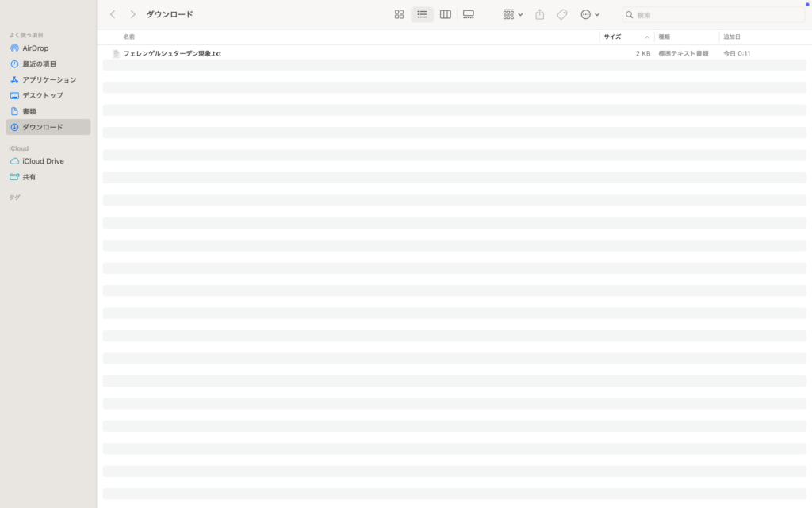The height and width of the screenshot is (508, 812).
Task: Click the 検索 search field
Action: click(x=713, y=15)
